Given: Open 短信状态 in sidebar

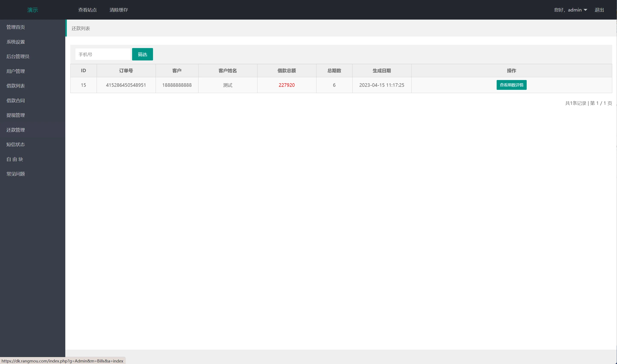Looking at the screenshot, I should pos(16,144).
